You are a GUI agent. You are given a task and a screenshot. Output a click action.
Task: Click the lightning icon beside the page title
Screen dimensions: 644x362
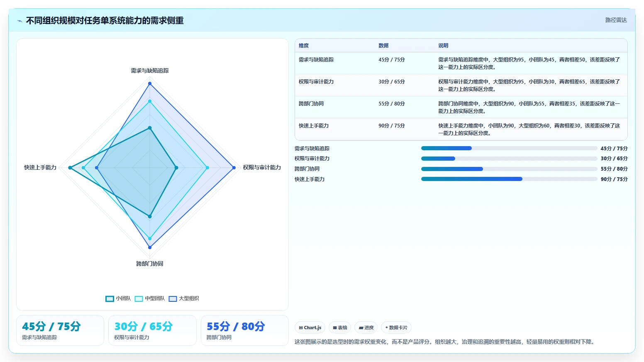point(20,21)
